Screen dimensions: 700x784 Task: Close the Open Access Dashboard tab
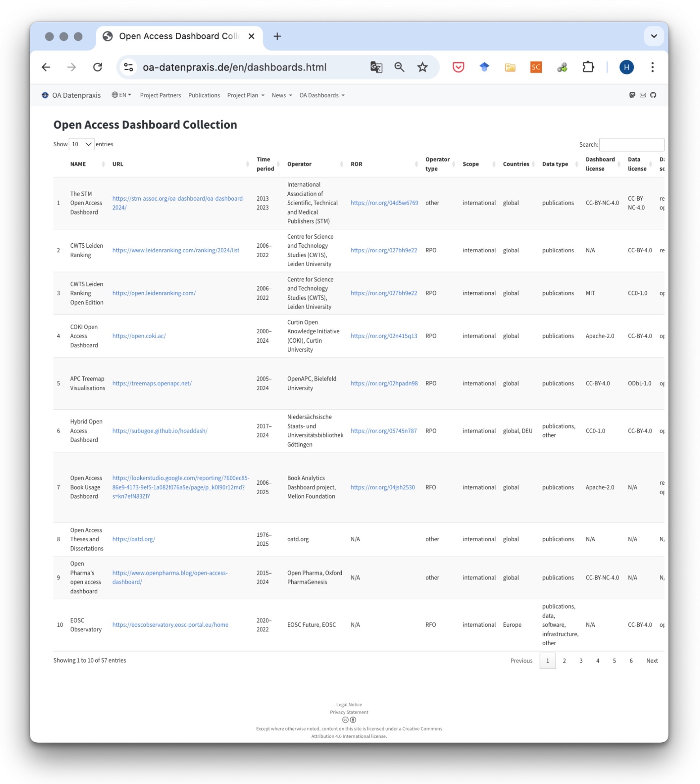[x=251, y=36]
